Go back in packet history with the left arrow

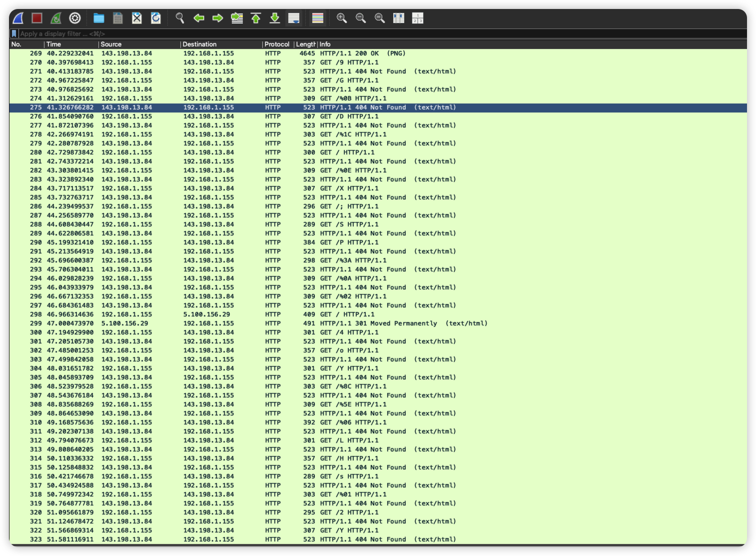coord(199,18)
